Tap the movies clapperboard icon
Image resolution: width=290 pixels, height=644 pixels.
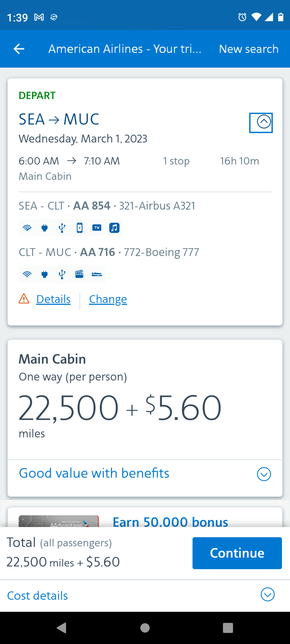tap(79, 274)
